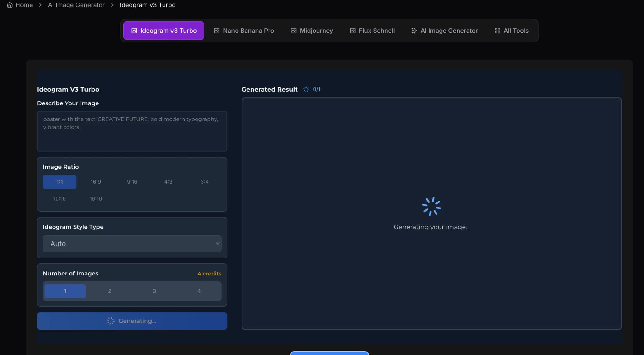This screenshot has height=355, width=644.
Task: Click the chevron after Home in breadcrumb
Action: [x=40, y=5]
